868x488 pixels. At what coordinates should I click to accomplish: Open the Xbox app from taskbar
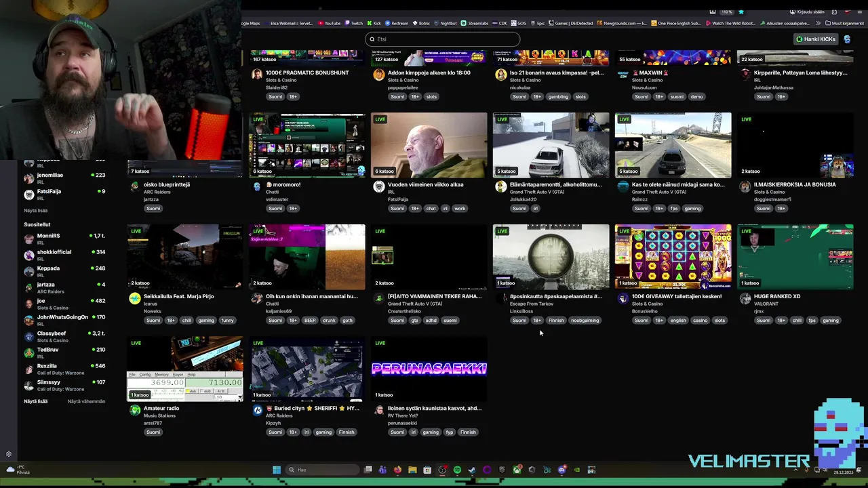click(x=517, y=470)
